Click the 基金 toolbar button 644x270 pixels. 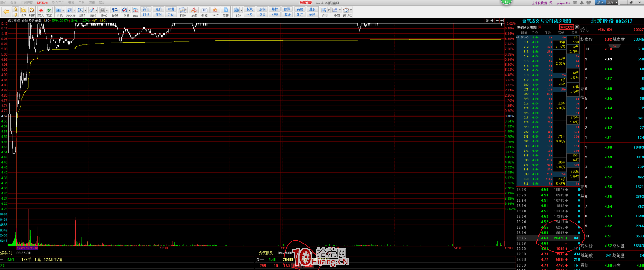point(287,15)
